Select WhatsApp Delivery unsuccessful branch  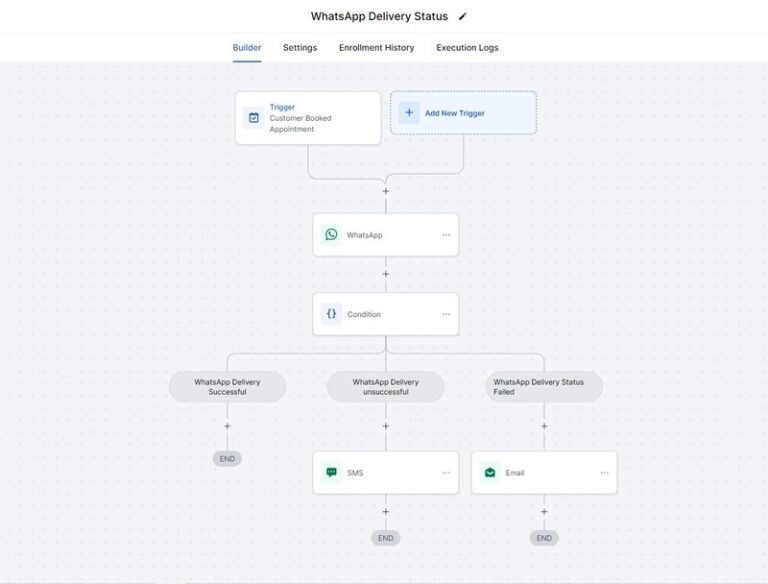385,387
